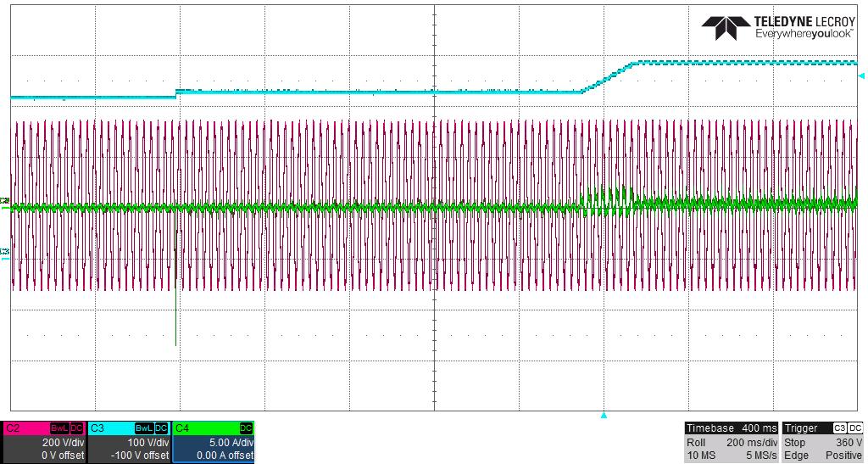The image size is (868, 464).
Task: Click the DC badge in Trigger box
Action: (x=855, y=428)
